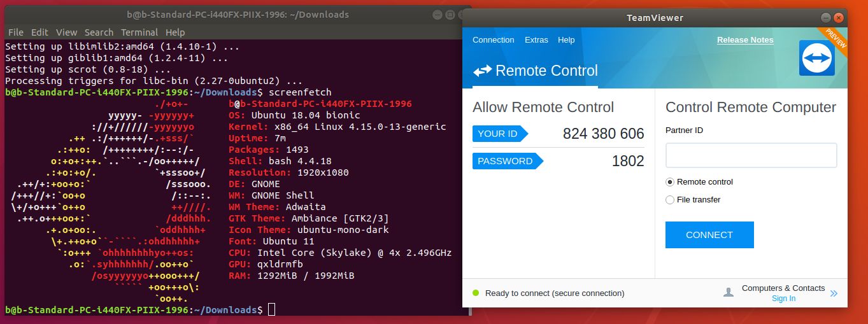The height and width of the screenshot is (324, 868).
Task: Maximize the terminal window
Action: 449,14
